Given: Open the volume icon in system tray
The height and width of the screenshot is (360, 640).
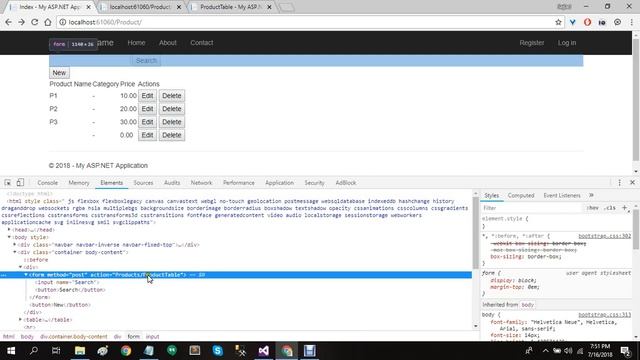Looking at the screenshot, I should tap(568, 351).
